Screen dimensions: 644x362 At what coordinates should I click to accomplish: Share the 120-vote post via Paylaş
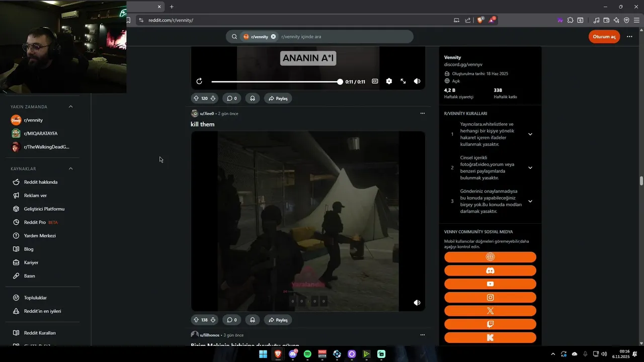click(x=278, y=99)
